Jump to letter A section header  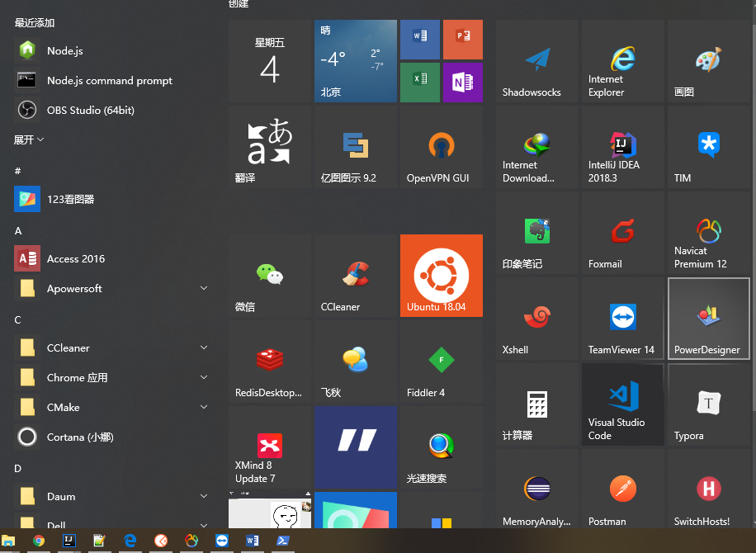pos(18,231)
